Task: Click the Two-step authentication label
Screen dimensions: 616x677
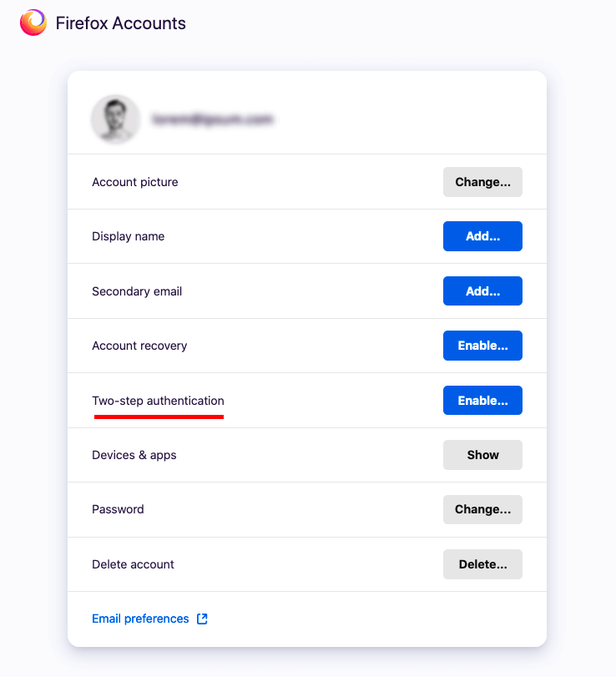Action: click(158, 401)
